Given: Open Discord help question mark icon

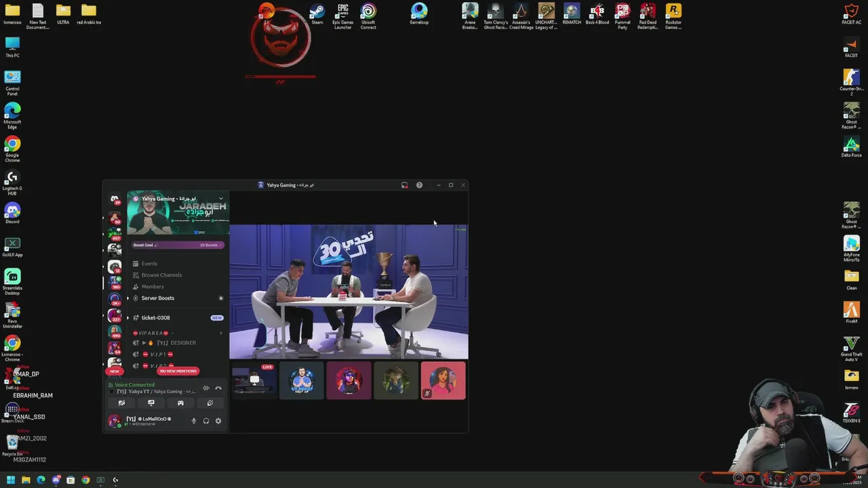Looking at the screenshot, I should pos(419,185).
